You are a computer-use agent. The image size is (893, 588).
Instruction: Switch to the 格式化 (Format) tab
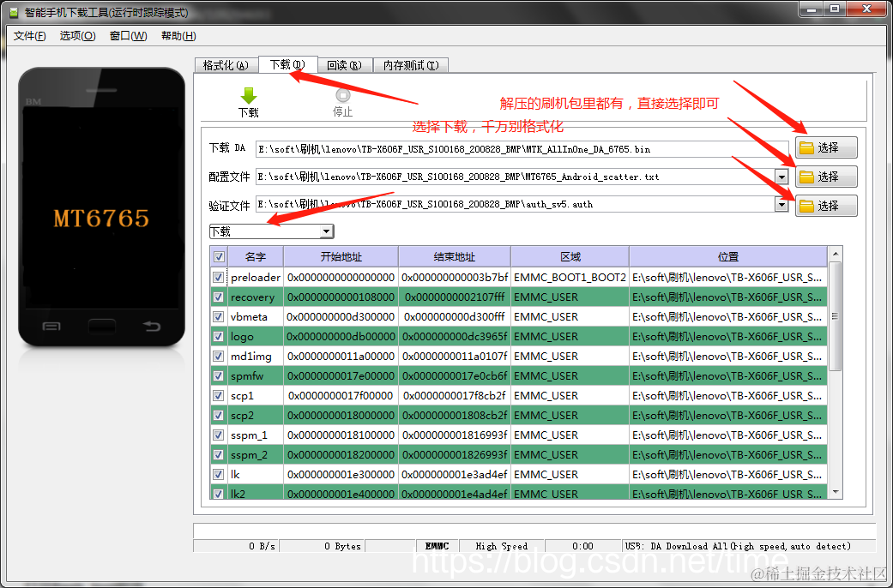(226, 65)
